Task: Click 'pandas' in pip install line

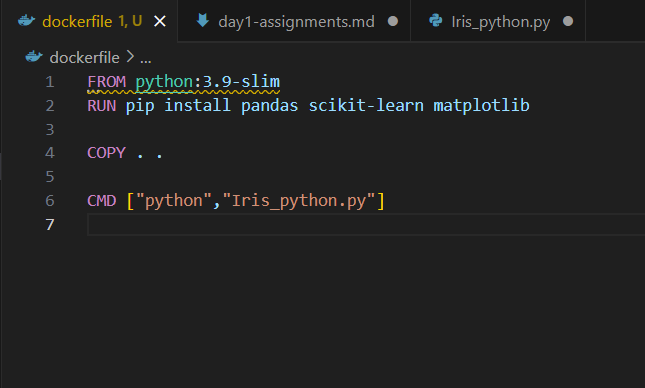Action: (x=269, y=106)
